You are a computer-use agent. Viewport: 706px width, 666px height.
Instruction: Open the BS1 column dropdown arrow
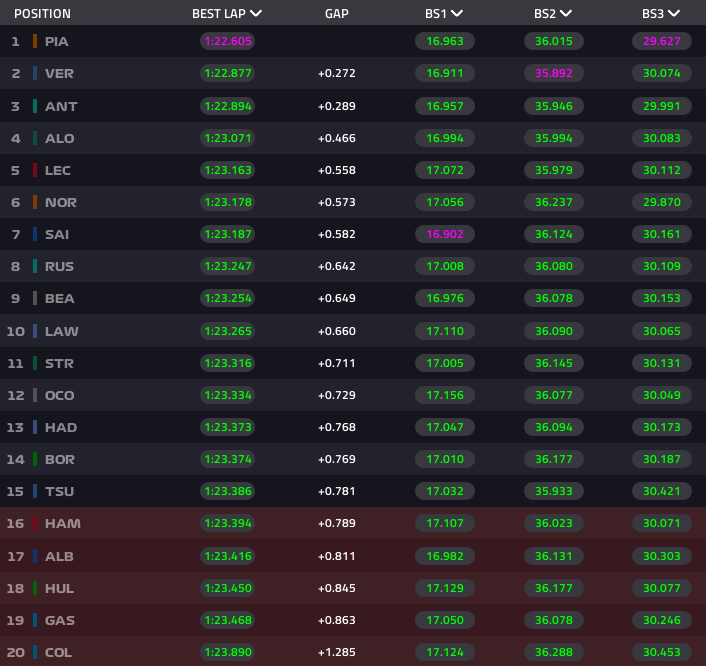click(457, 14)
